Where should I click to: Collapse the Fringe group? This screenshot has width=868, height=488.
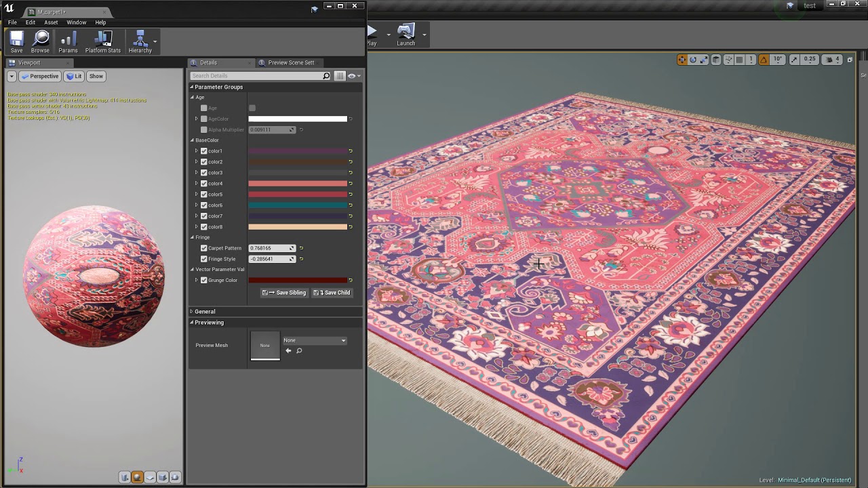click(x=192, y=237)
